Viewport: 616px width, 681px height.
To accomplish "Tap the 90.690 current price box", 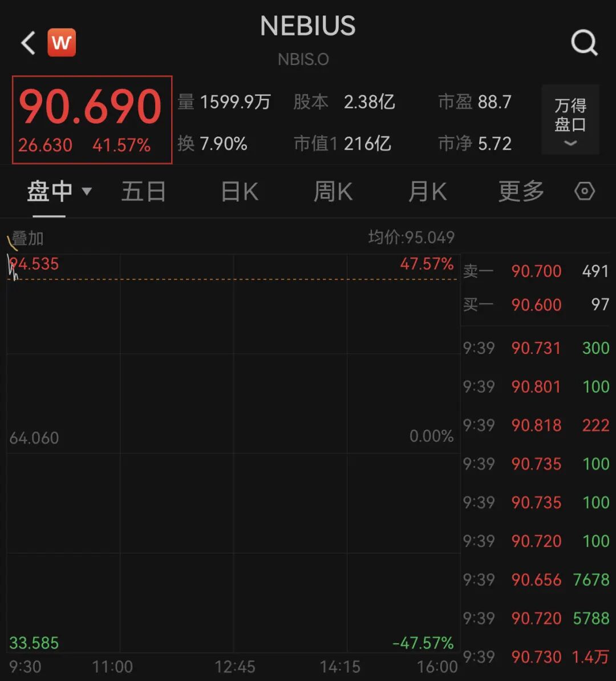I will (x=92, y=119).
